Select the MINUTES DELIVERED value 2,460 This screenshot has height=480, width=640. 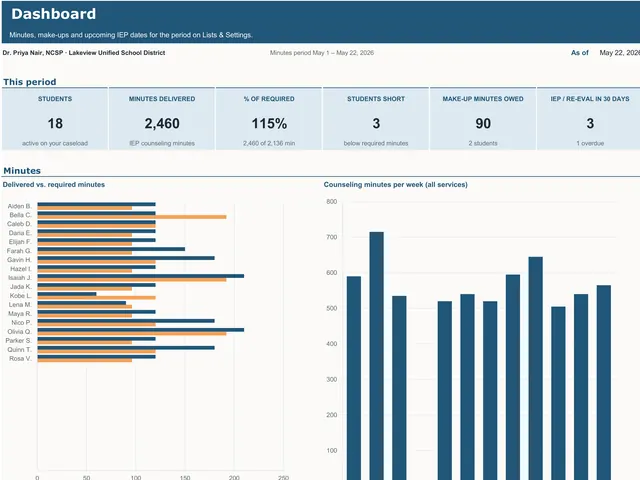162,123
